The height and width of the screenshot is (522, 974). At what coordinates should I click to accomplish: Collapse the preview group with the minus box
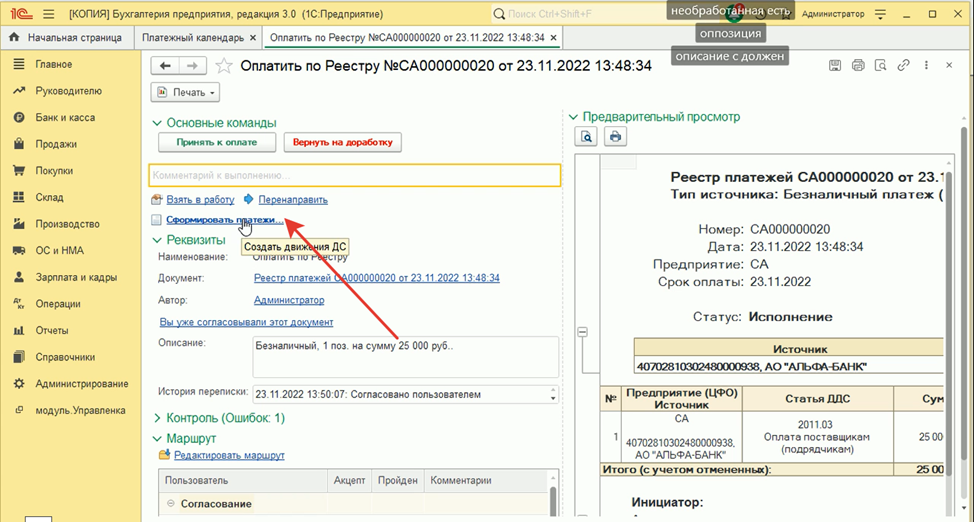point(583,332)
